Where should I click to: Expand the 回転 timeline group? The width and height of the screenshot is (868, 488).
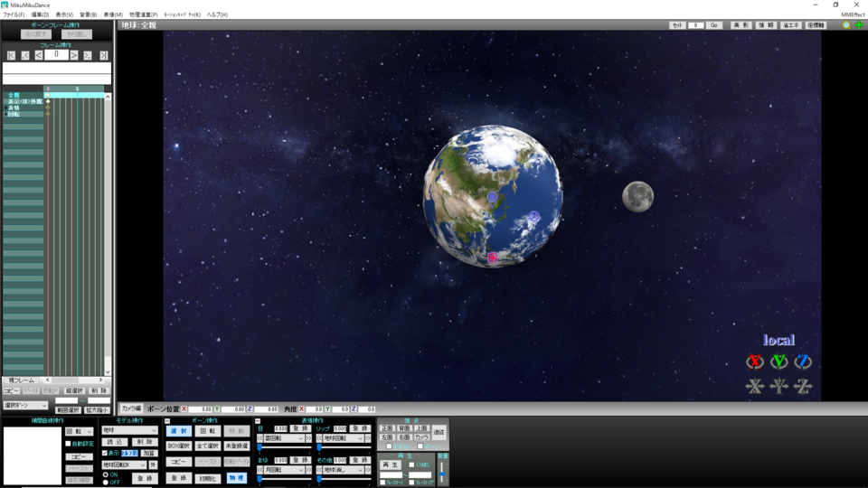(x=6, y=114)
